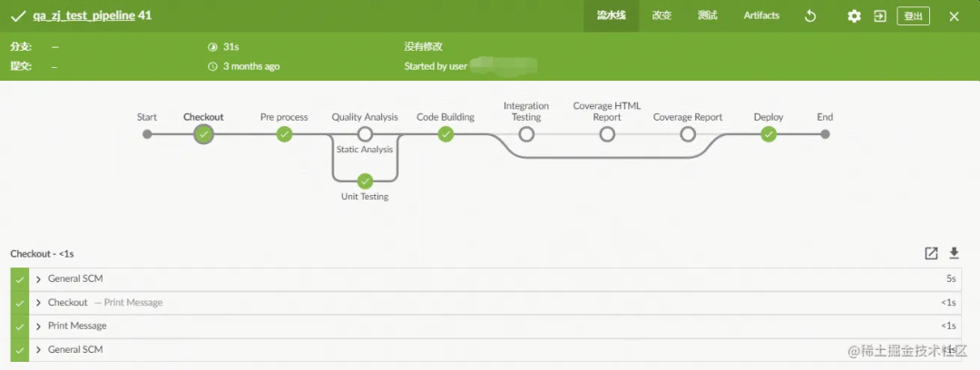
Task: Download the Checkout log file
Action: point(954,254)
